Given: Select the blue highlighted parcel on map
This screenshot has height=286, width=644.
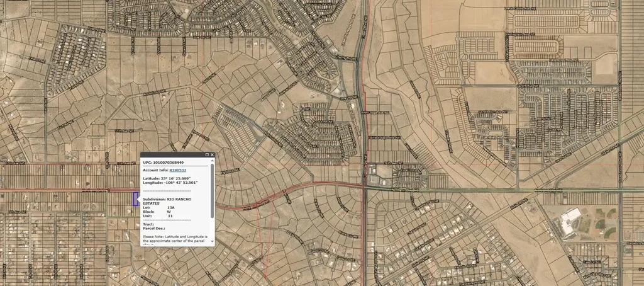Looking at the screenshot, I should click(136, 198).
